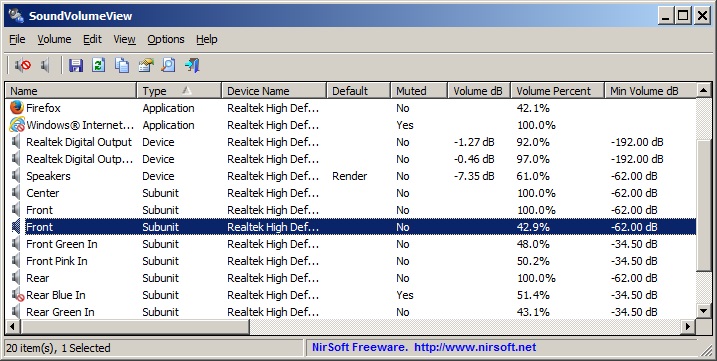Image resolution: width=717 pixels, height=361 pixels.
Task: Select the Speakers device row
Action: click(x=350, y=176)
